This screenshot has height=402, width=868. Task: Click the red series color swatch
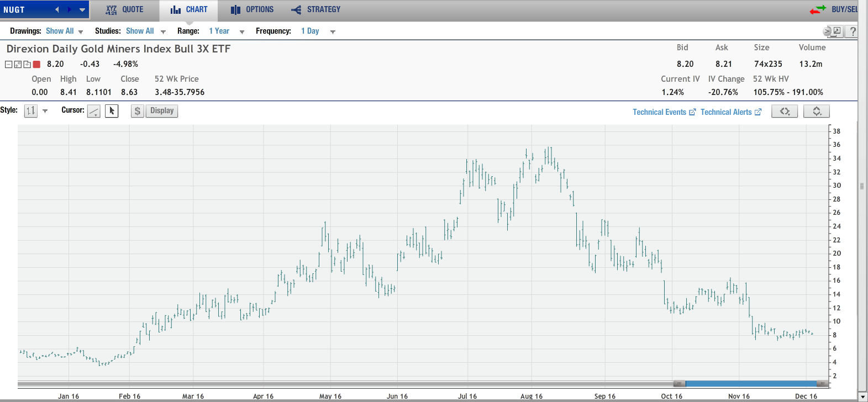[x=36, y=65]
